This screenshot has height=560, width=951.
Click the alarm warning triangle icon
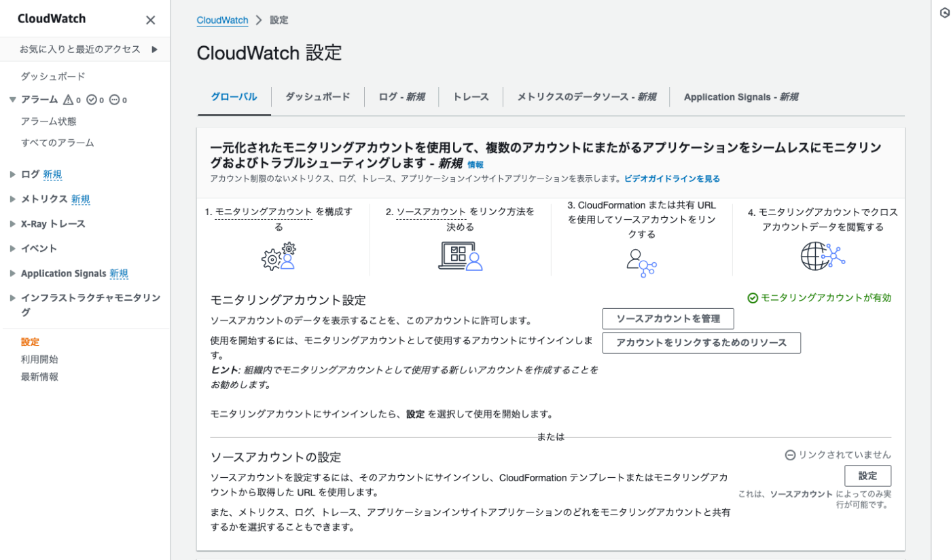68,100
